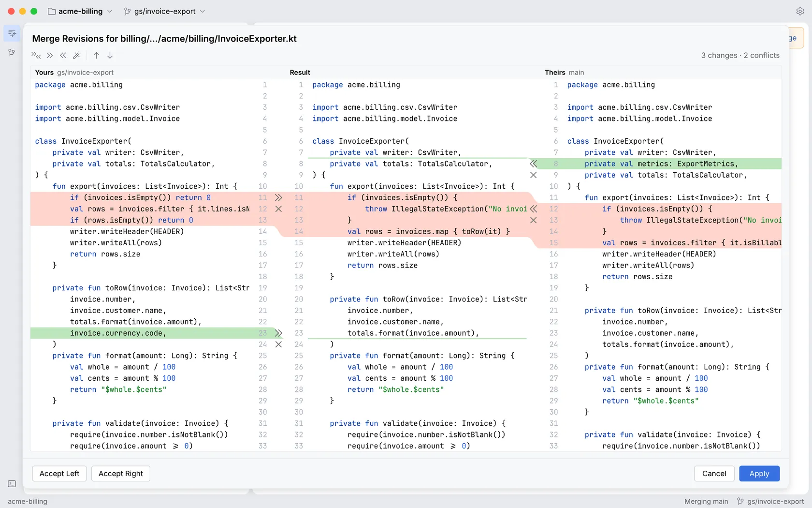Resolve simple conflicts with magic wand
Viewport: 812px width, 508px height.
76,55
